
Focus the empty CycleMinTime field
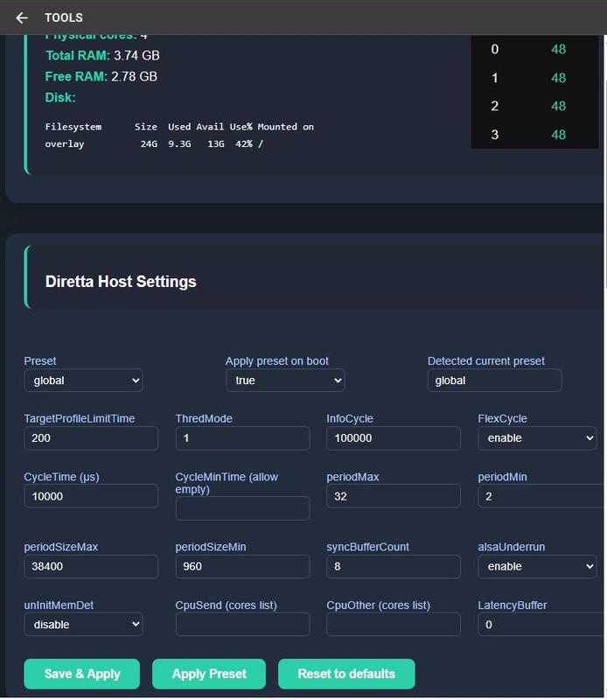(242, 508)
